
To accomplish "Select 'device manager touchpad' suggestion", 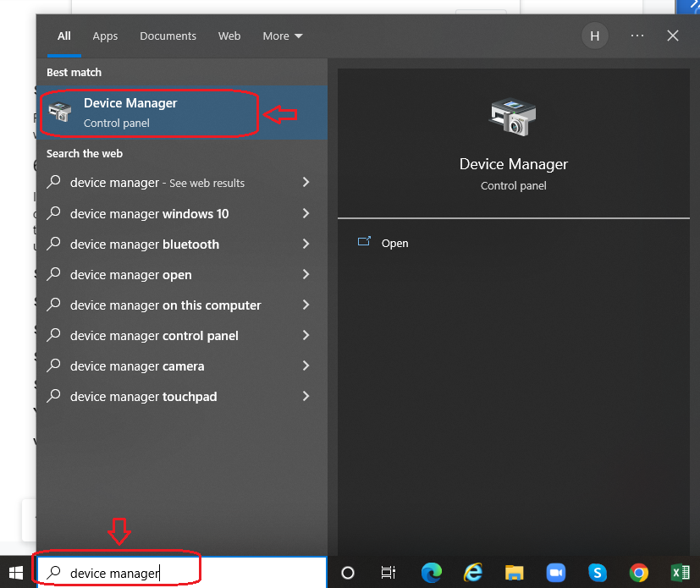I will point(182,396).
